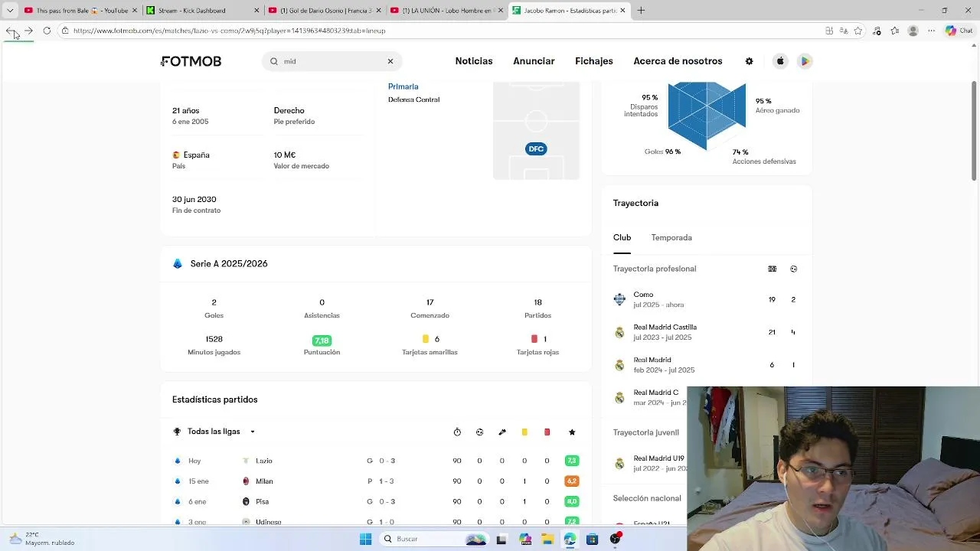Open the settings gear in the FotMob header

click(x=750, y=61)
